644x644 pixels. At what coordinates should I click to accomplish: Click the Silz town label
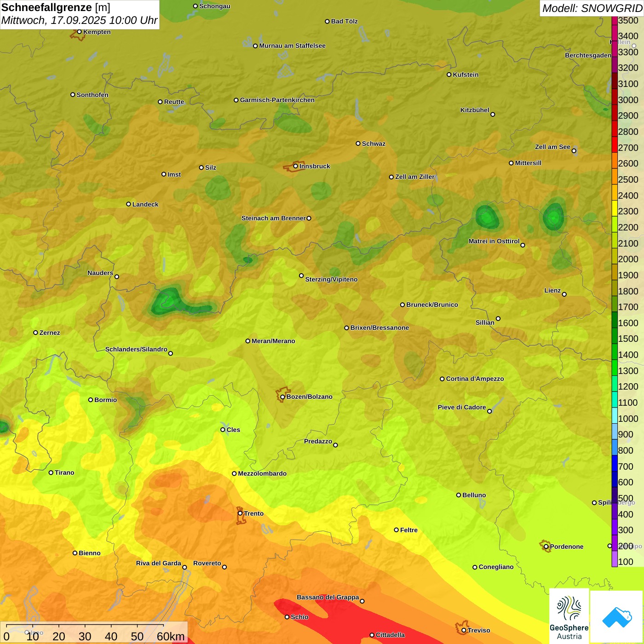tap(211, 167)
